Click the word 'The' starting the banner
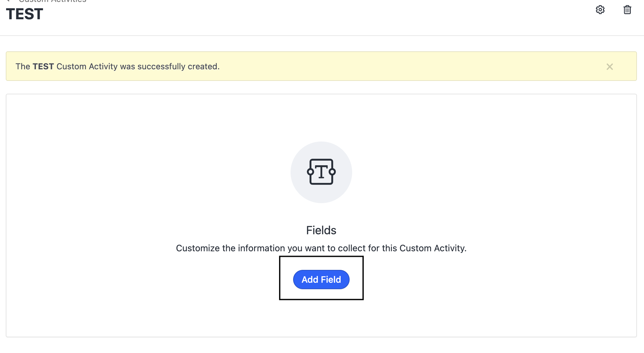The width and height of the screenshot is (644, 353). (22, 66)
